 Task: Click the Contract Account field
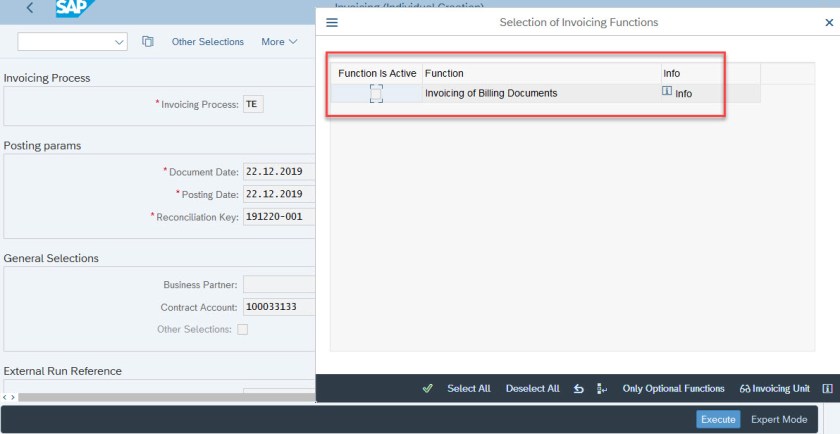pyautogui.click(x=279, y=307)
